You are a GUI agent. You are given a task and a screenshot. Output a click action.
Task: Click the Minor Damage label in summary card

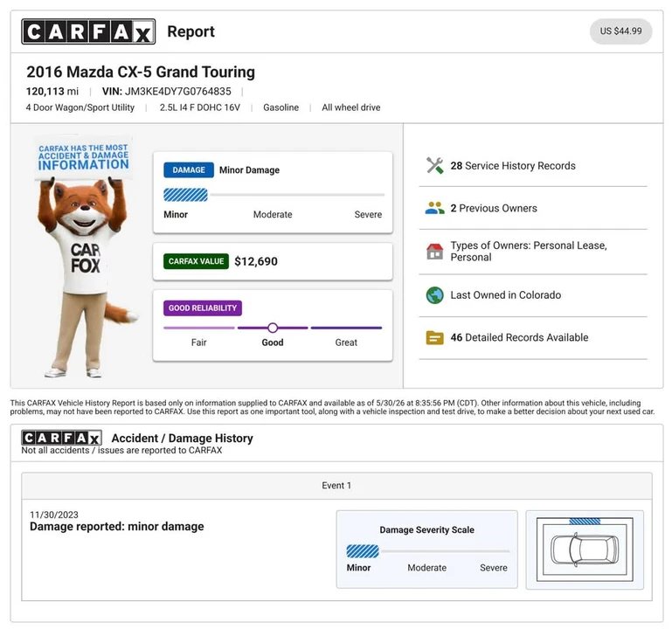(x=249, y=170)
